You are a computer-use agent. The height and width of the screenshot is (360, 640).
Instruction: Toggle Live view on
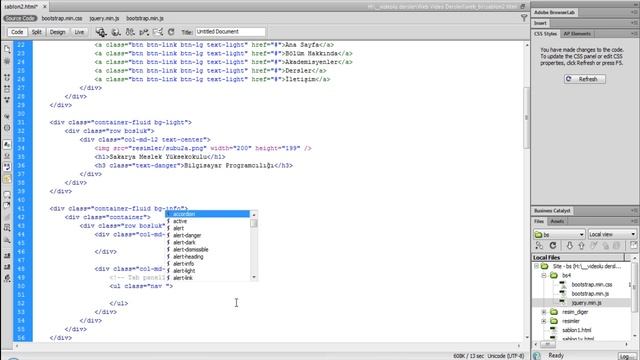click(79, 32)
